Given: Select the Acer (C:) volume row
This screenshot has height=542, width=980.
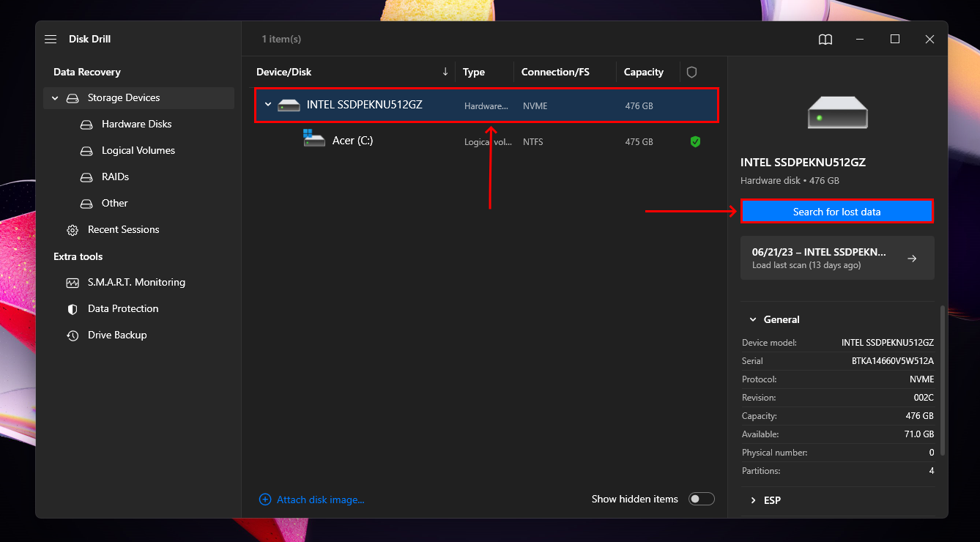Looking at the screenshot, I should pos(486,141).
